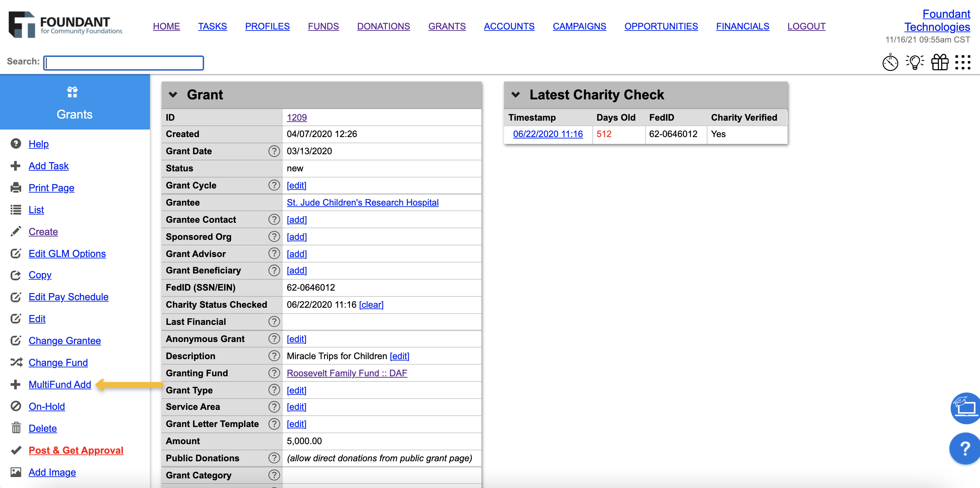Open grant ID 1209 link
Viewport: 980px width, 488px height.
pos(296,117)
